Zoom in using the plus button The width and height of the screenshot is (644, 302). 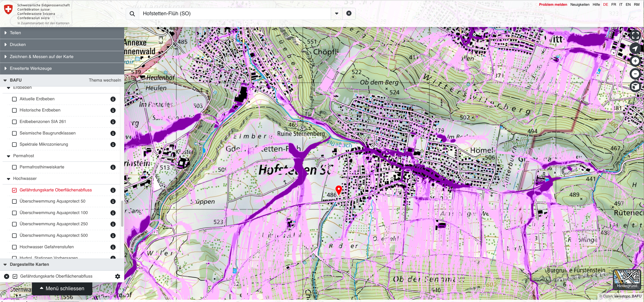coord(635,61)
